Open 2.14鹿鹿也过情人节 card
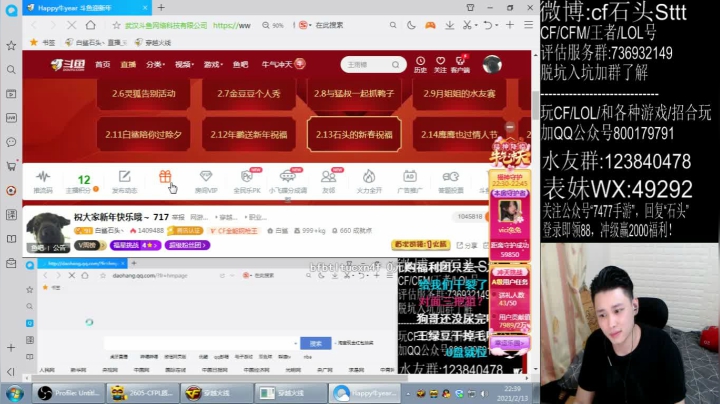The width and height of the screenshot is (720, 404). (459, 135)
